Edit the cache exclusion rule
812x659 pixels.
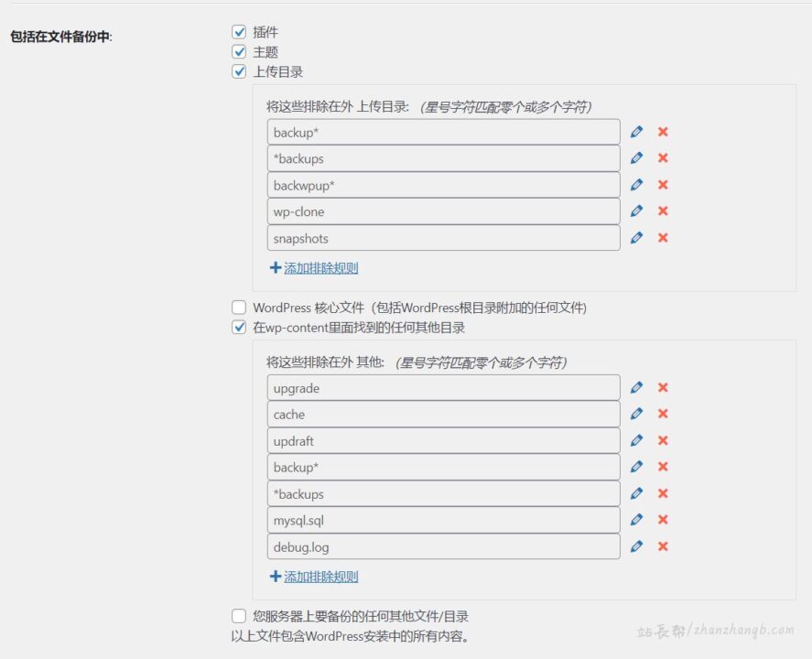[638, 414]
